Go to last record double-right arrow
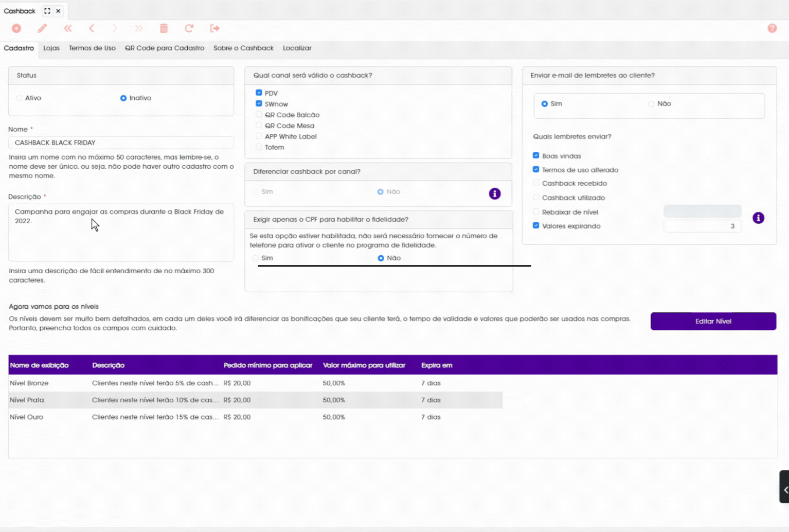789x532 pixels. 139,28
